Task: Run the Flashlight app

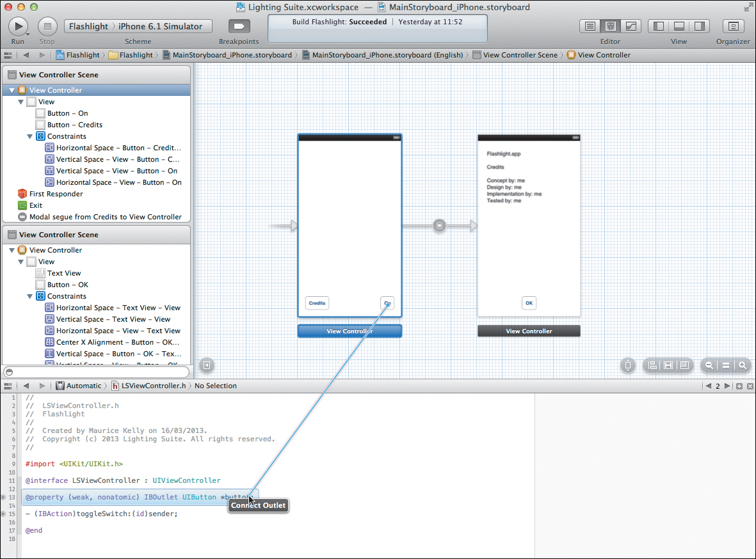Action: pos(19,26)
